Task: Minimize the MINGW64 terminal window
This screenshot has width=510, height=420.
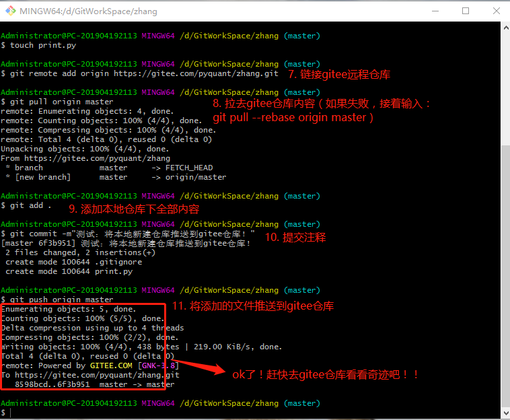Action: (x=435, y=11)
